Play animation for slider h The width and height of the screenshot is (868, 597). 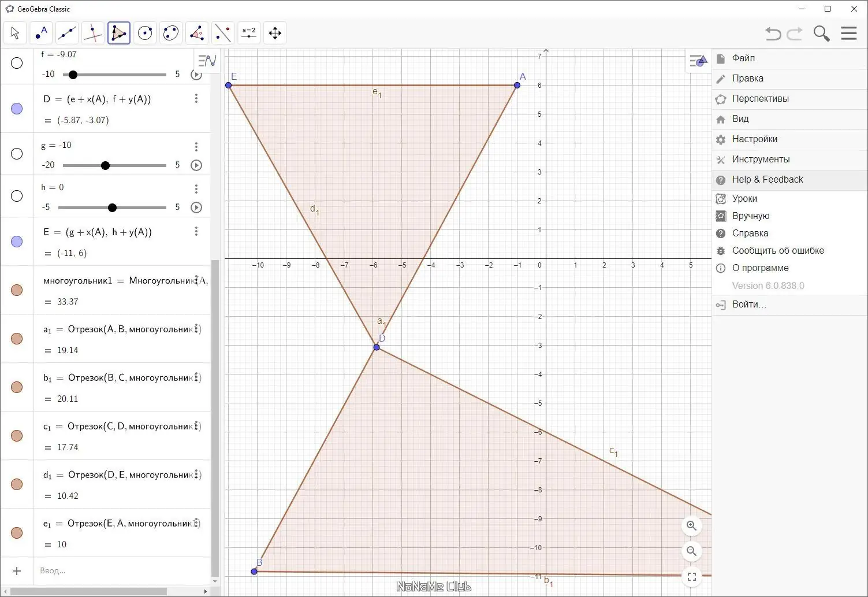[196, 207]
